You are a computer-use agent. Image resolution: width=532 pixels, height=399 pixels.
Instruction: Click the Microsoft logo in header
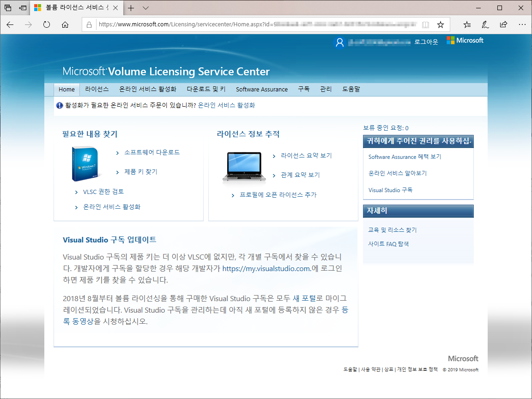pyautogui.click(x=465, y=40)
